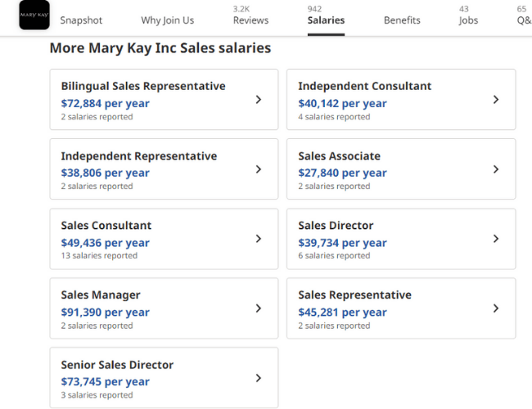532x409 pixels.
Task: Expand Sales Director chevron arrow
Action: pyautogui.click(x=496, y=239)
